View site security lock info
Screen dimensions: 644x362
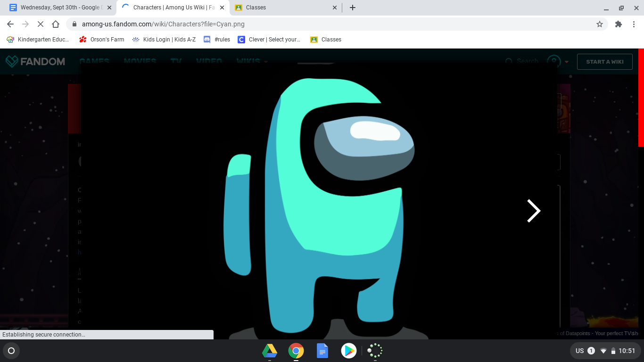point(74,24)
